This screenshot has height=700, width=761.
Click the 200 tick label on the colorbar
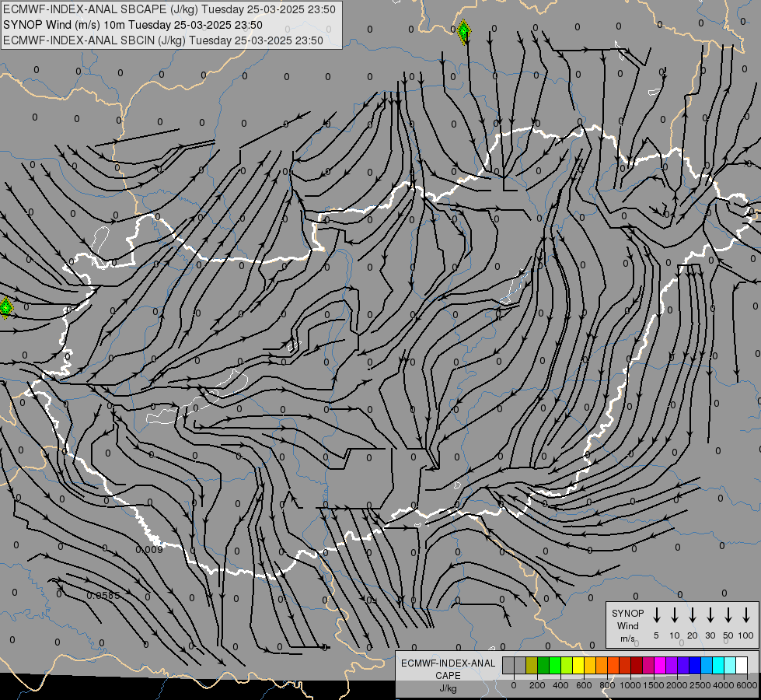point(537,685)
